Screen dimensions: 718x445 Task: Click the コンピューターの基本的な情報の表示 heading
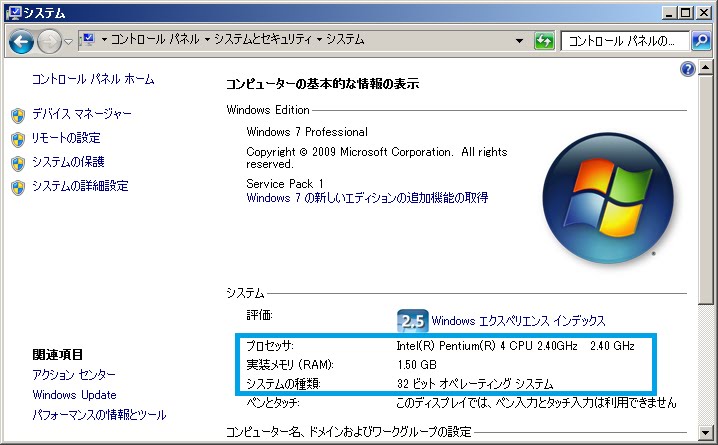322,84
